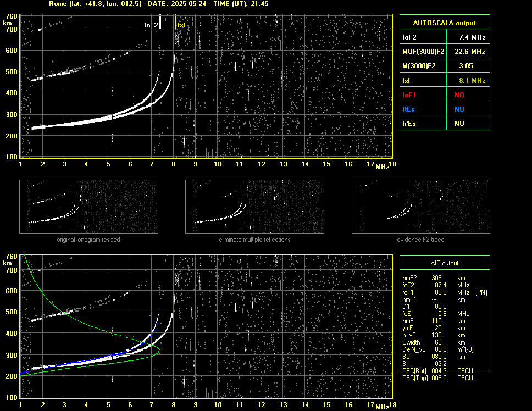
Task: Select the Ewidth value 62
Action: pos(439,342)
